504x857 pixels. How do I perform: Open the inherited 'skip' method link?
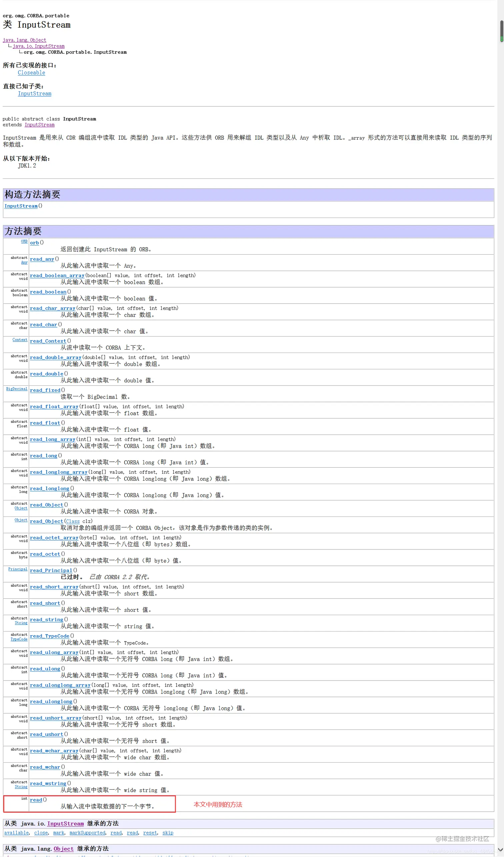(168, 833)
